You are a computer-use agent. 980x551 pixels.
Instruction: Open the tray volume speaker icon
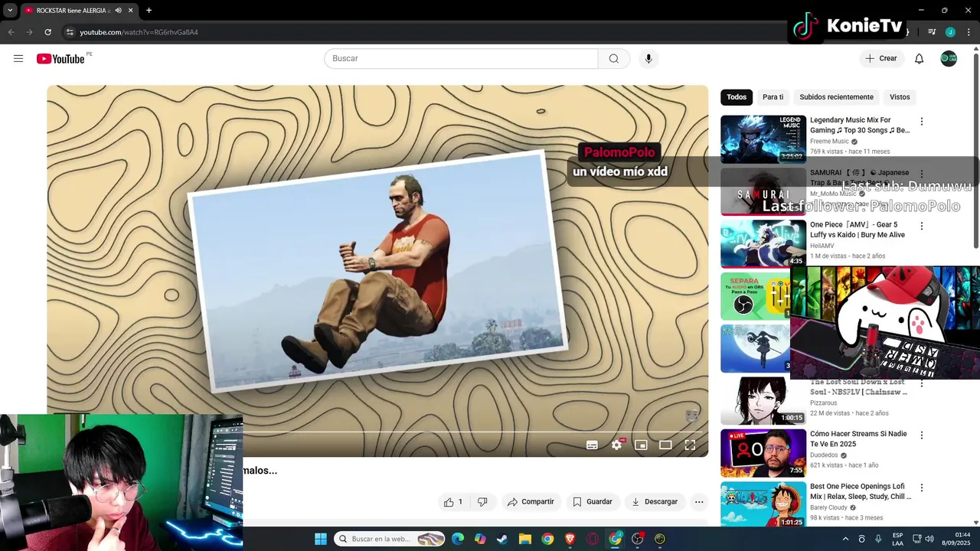(x=929, y=539)
